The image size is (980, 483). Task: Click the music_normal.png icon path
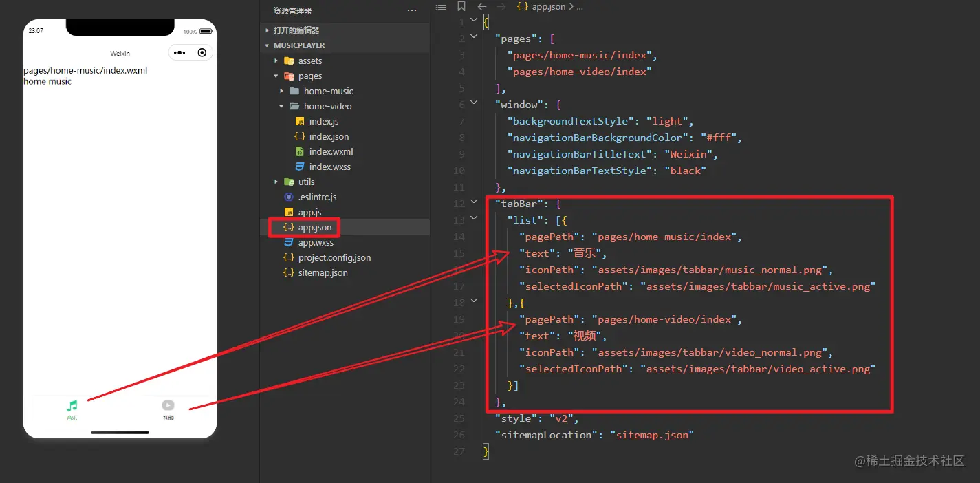coord(710,270)
